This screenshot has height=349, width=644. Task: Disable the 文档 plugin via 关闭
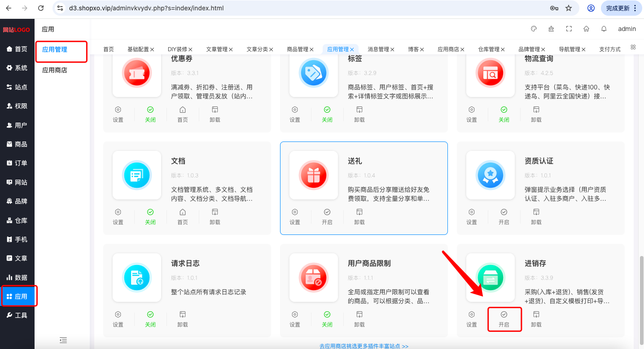pos(150,216)
